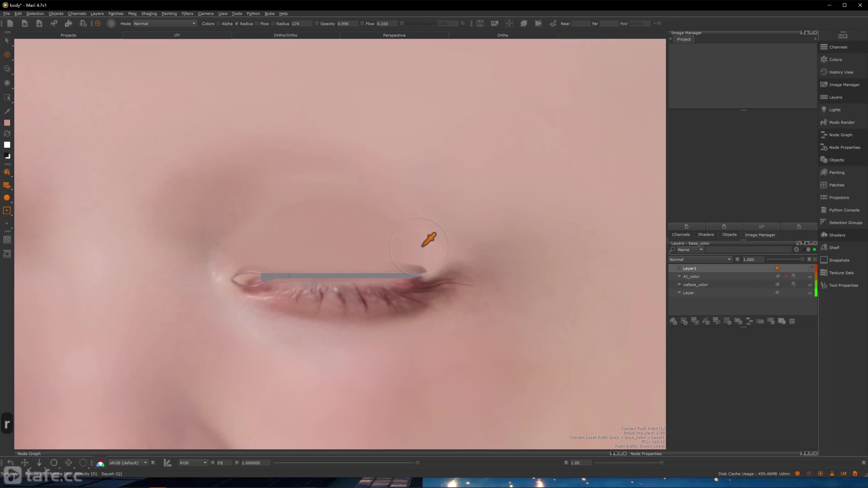Select the arrow Select tool
The width and height of the screenshot is (868, 488).
tap(7, 41)
